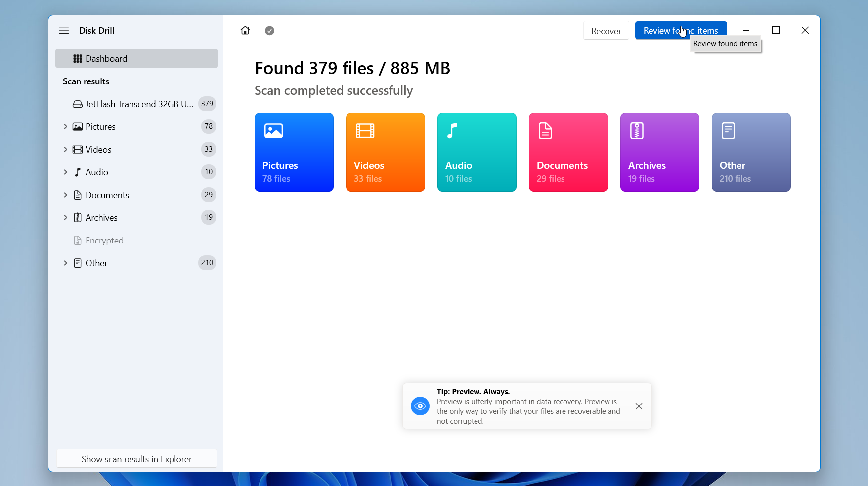Click the Audio note icon in the sidebar
868x486 pixels.
click(78, 172)
